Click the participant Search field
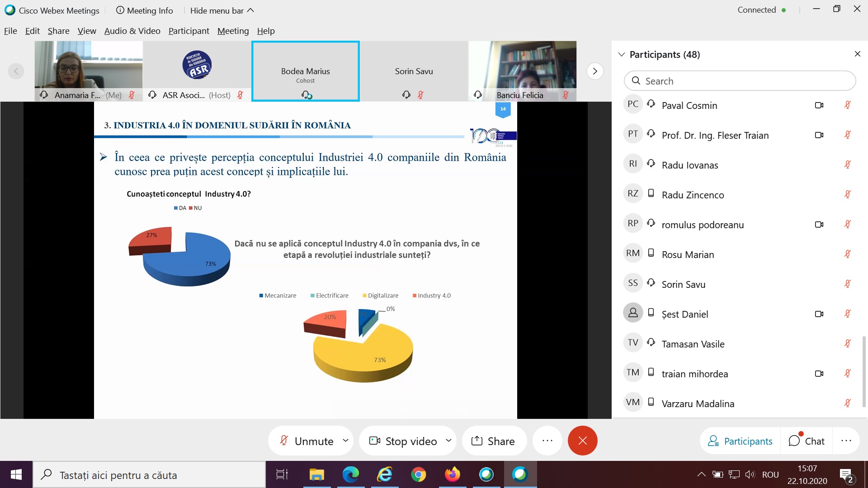The image size is (868, 488). 740,81
